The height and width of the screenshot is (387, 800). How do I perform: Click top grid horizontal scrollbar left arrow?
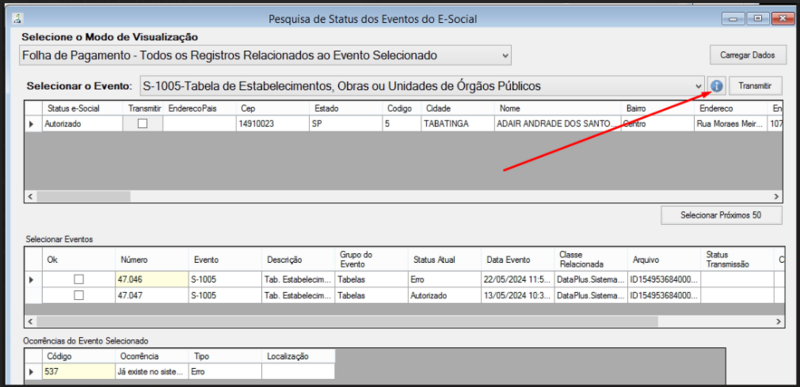coord(30,196)
